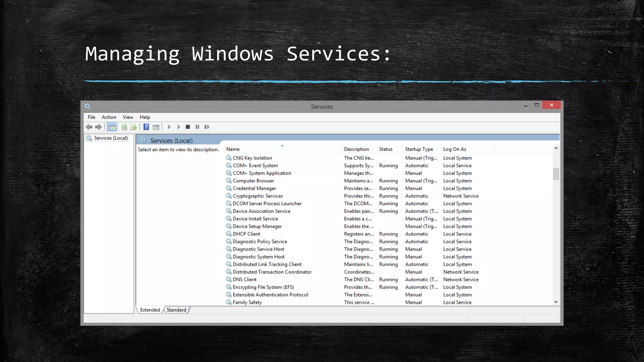Click 'Coordinates...' description cell

pos(359,272)
